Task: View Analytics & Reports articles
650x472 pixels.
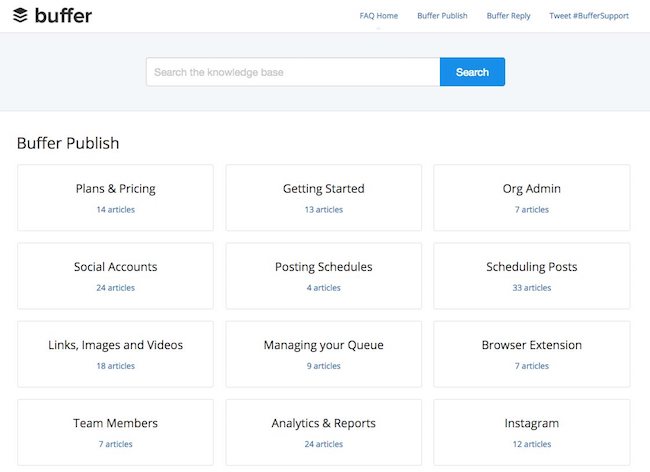Action: point(323,431)
